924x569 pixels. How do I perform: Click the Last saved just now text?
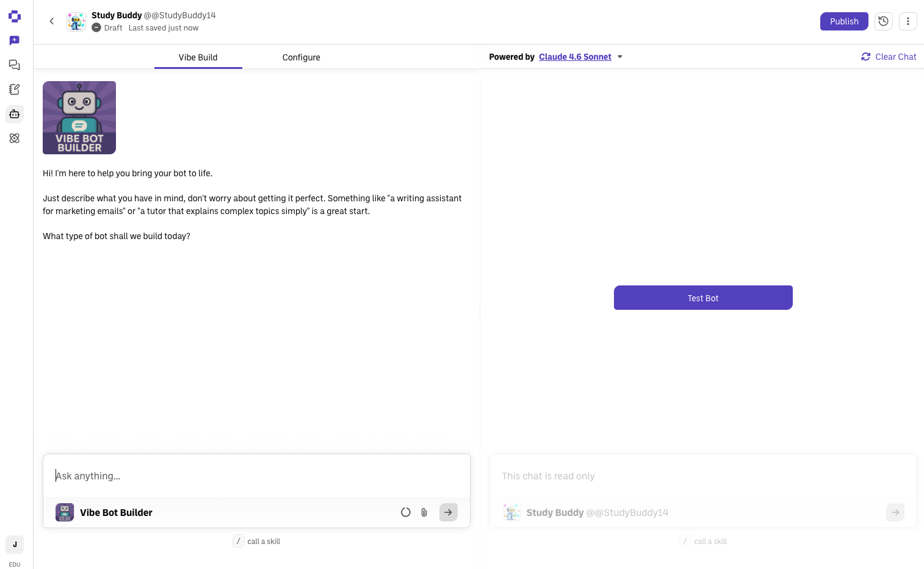pyautogui.click(x=164, y=28)
